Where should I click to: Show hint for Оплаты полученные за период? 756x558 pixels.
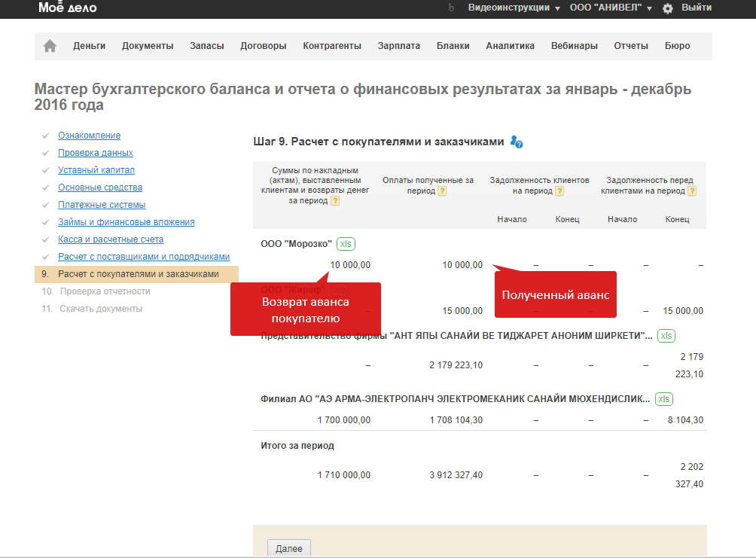442,191
